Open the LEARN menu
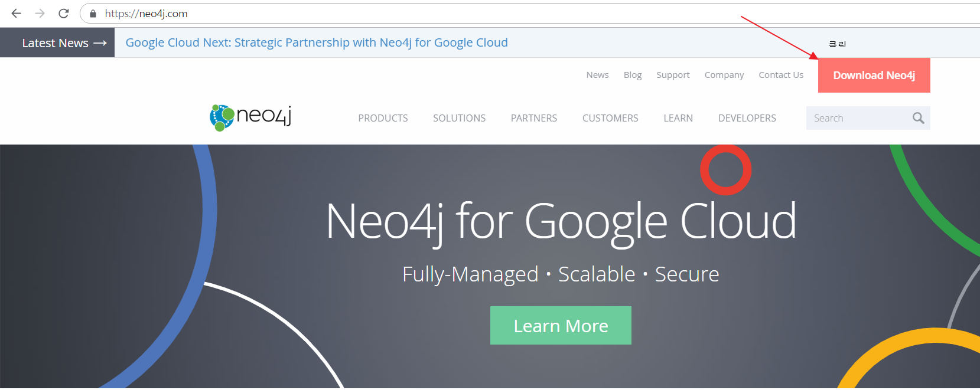The height and width of the screenshot is (390, 980). [678, 118]
